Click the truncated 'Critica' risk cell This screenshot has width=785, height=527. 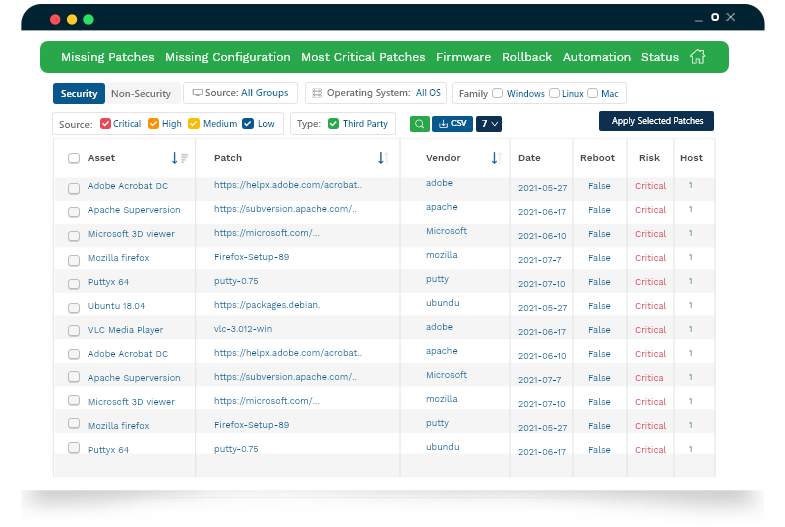coord(649,378)
